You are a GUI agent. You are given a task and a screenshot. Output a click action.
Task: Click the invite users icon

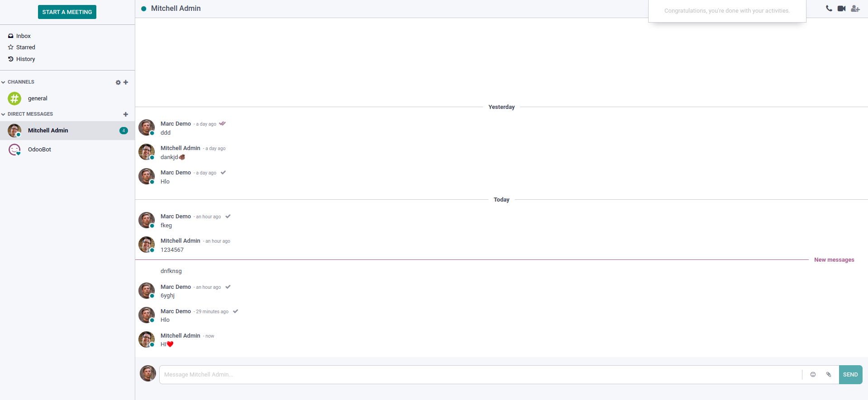(855, 9)
